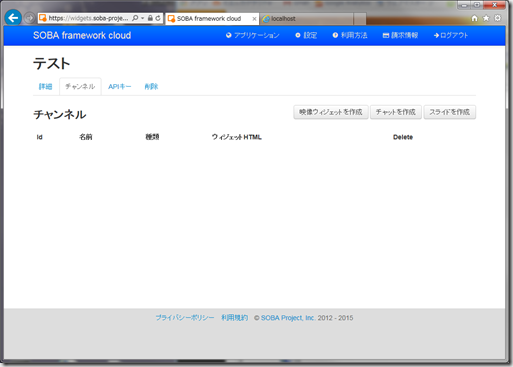
Task: Click チャットを作成 button
Action: 396,112
